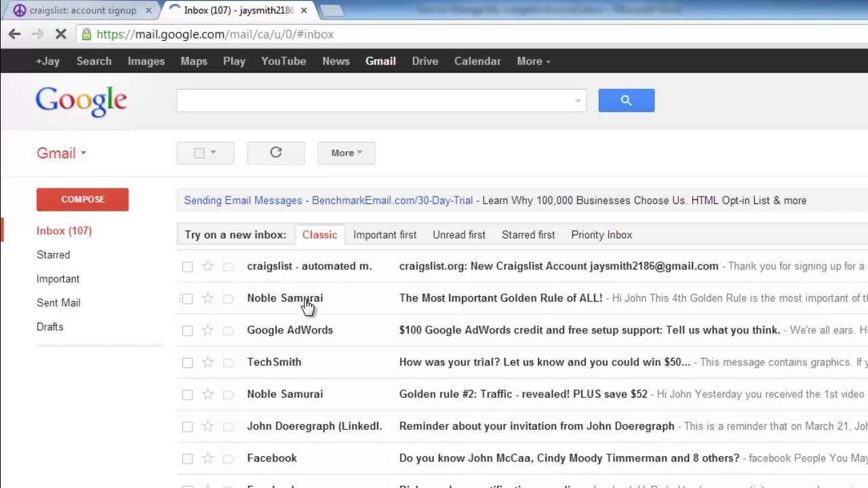
Task: Click the Google logo
Action: click(x=81, y=101)
